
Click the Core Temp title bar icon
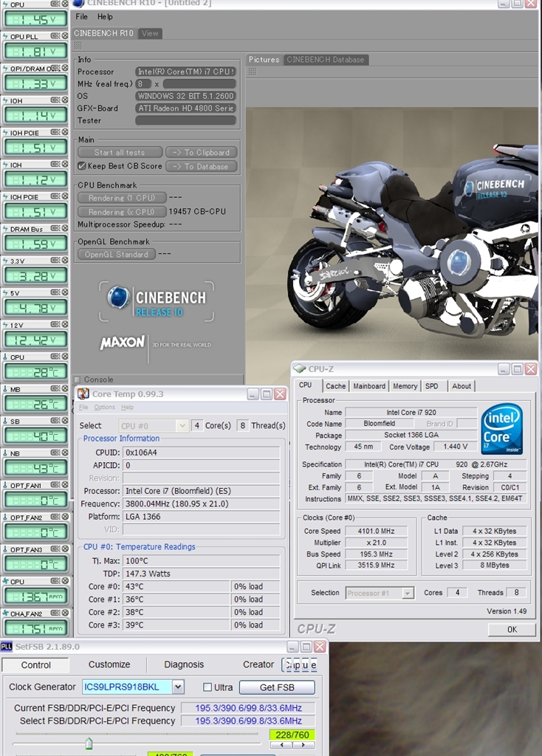click(83, 394)
